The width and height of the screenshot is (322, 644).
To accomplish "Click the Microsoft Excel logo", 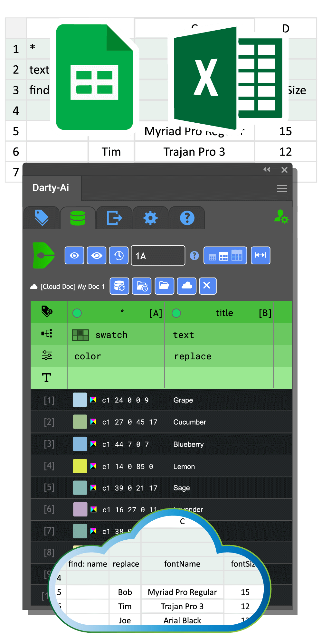I will click(228, 78).
